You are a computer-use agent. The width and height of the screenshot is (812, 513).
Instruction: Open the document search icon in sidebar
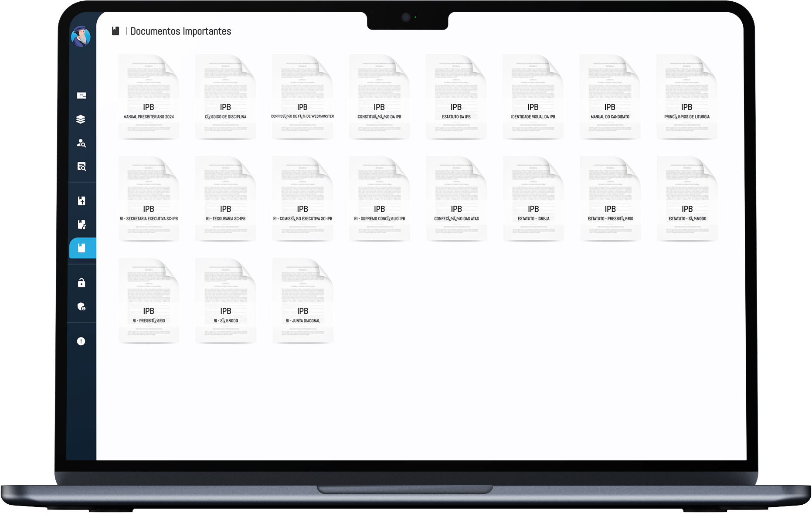click(82, 166)
